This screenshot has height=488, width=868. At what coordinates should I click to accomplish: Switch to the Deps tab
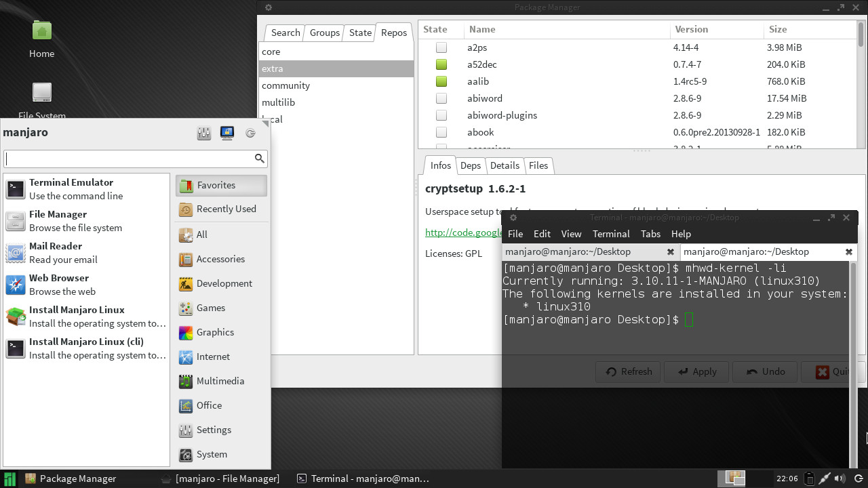470,165
